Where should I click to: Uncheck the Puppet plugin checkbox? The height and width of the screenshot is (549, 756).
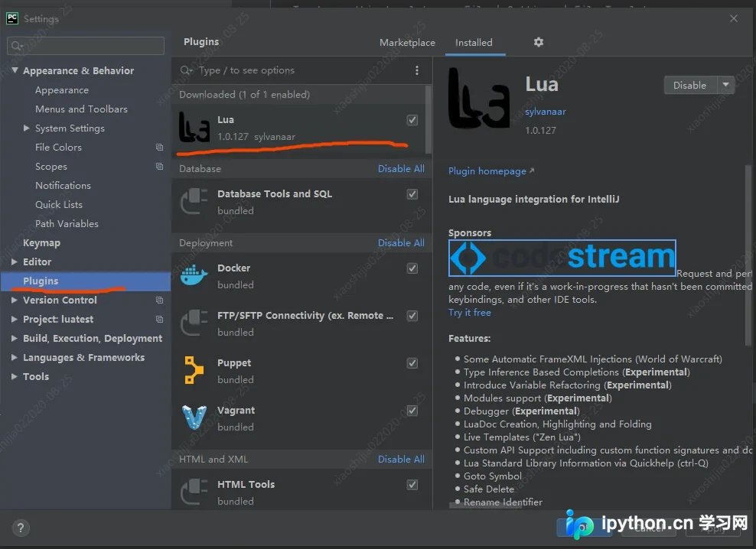tap(412, 363)
